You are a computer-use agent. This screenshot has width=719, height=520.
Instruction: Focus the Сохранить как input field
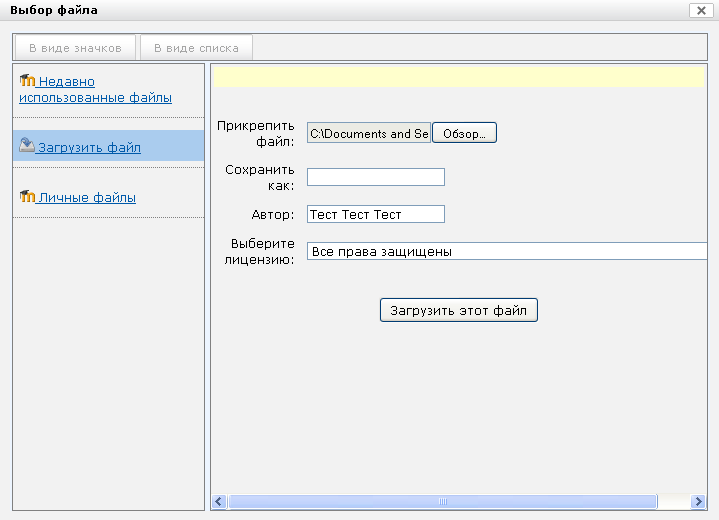tap(376, 177)
